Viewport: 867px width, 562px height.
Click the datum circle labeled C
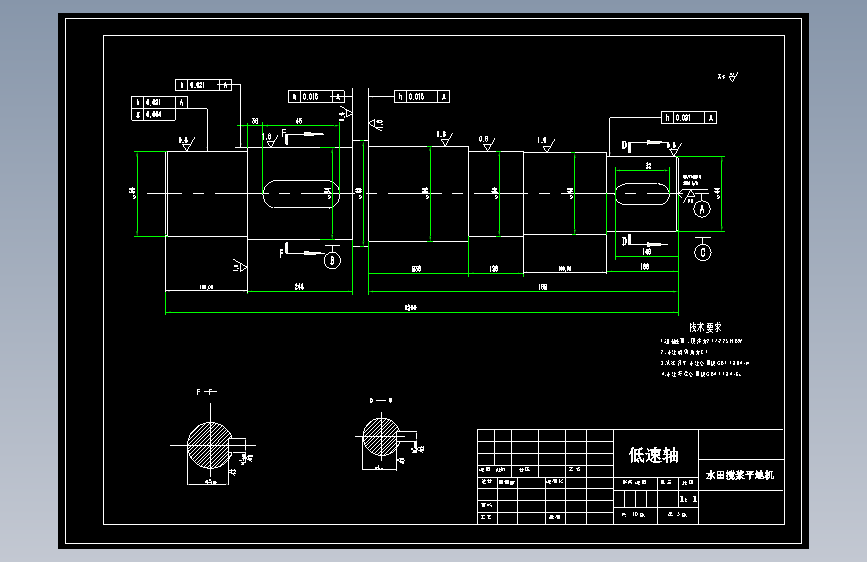click(x=703, y=252)
